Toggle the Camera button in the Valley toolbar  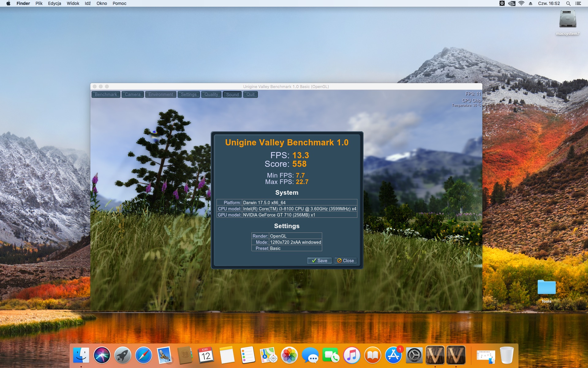coord(133,94)
